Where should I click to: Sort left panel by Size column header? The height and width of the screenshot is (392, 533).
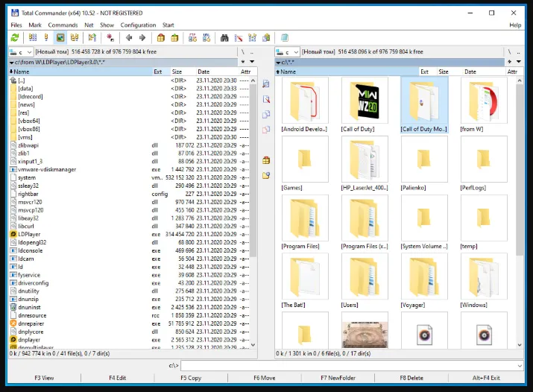pyautogui.click(x=182, y=72)
